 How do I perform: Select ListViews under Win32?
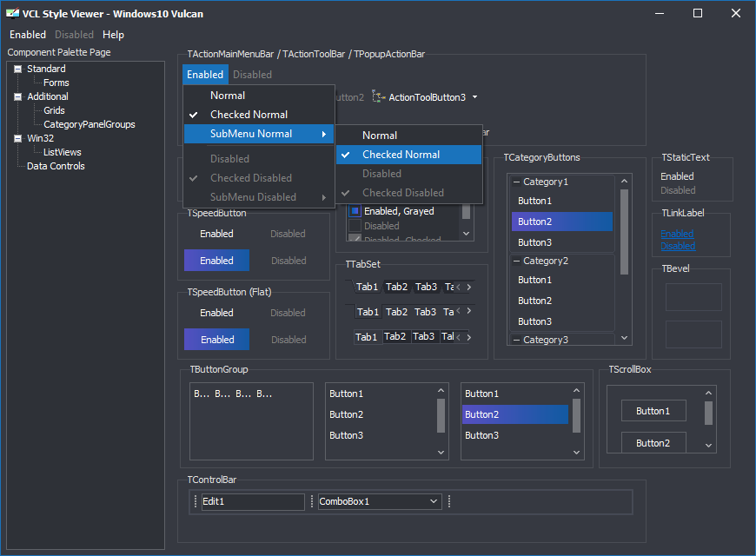pyautogui.click(x=63, y=152)
